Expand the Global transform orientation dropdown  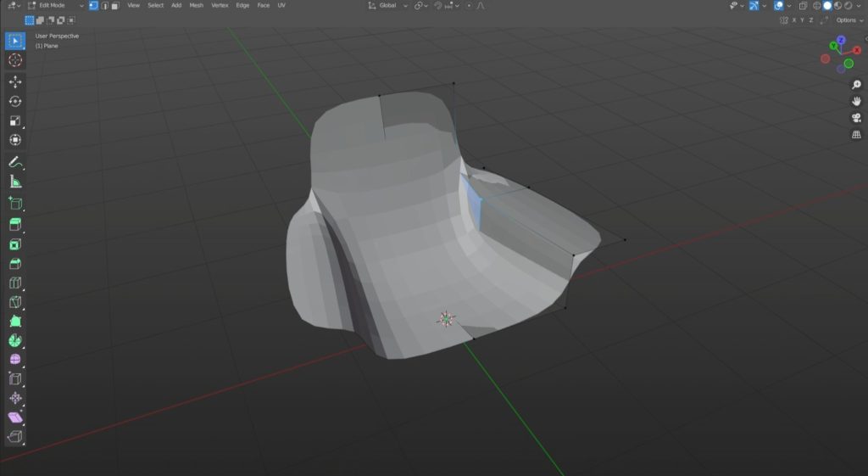[x=387, y=5]
